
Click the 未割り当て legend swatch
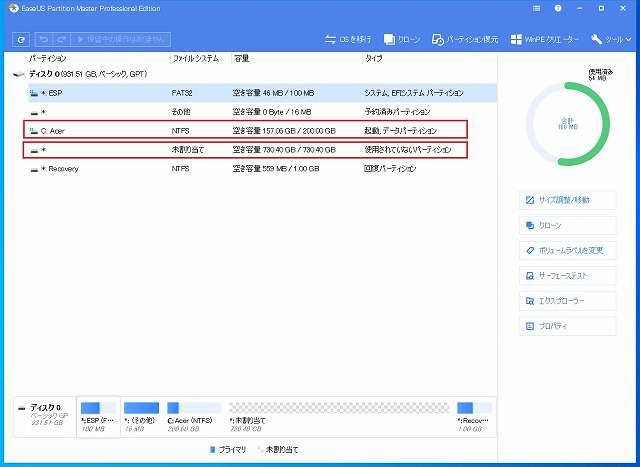260,450
